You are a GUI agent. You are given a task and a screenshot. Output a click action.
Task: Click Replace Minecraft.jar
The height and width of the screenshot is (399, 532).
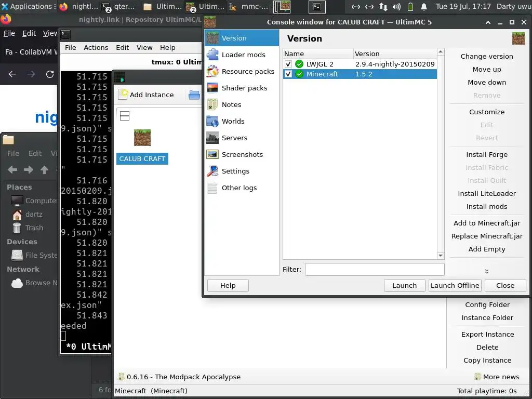pyautogui.click(x=487, y=236)
